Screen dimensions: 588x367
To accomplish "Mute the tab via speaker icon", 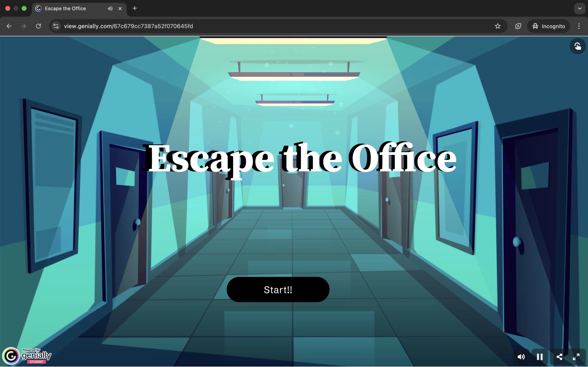I will (110, 8).
